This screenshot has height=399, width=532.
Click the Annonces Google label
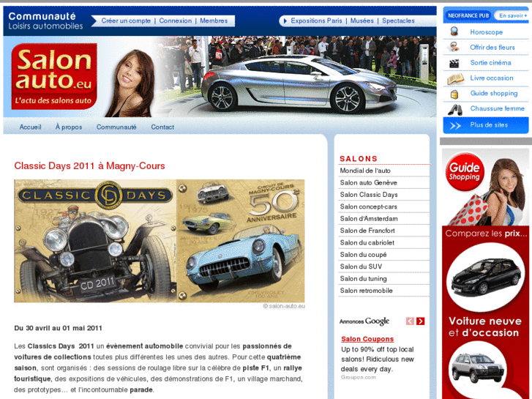pos(364,321)
